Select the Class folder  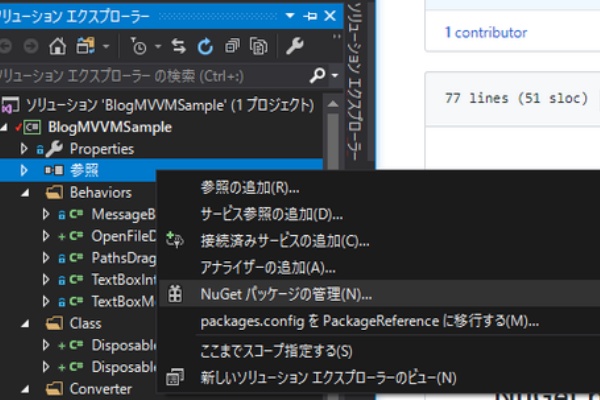click(85, 323)
